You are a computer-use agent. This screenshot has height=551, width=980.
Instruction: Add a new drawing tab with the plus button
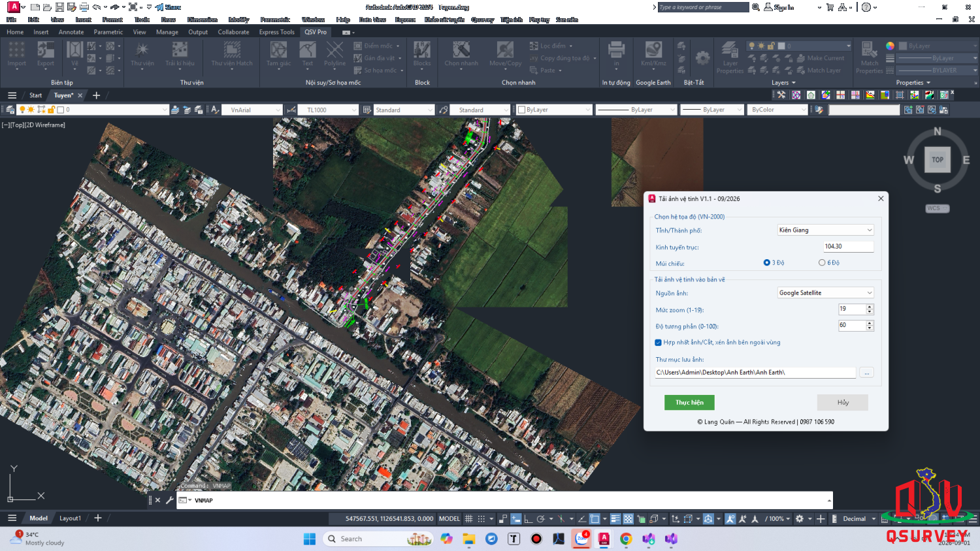click(x=97, y=95)
